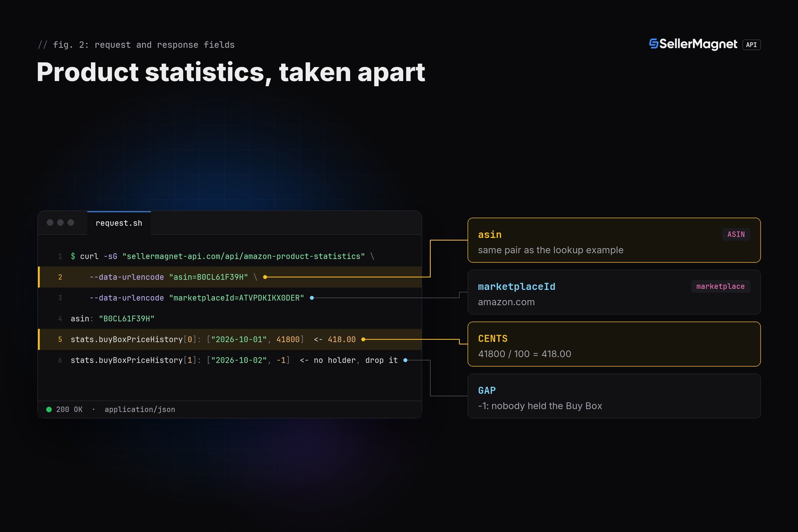The height and width of the screenshot is (532, 798).
Task: Click the green 200 OK status dot
Action: 49,409
